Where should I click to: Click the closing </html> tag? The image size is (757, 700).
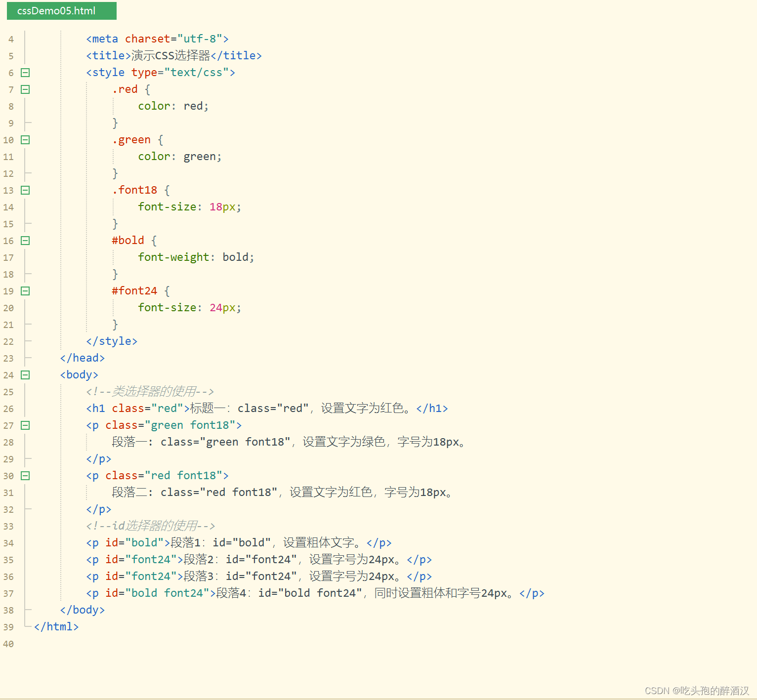point(56,626)
